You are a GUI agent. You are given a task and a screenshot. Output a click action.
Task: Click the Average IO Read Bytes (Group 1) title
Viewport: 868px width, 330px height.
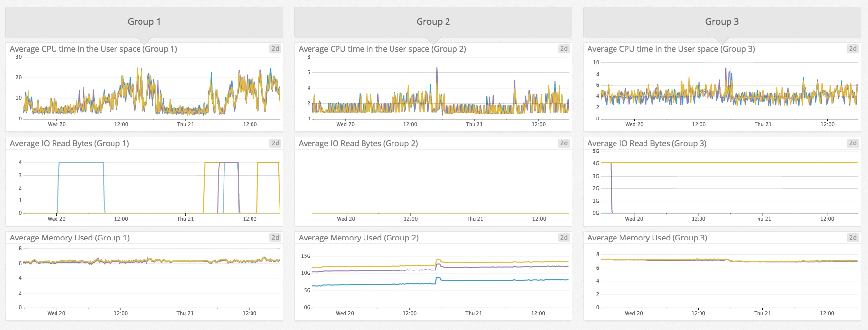point(69,144)
